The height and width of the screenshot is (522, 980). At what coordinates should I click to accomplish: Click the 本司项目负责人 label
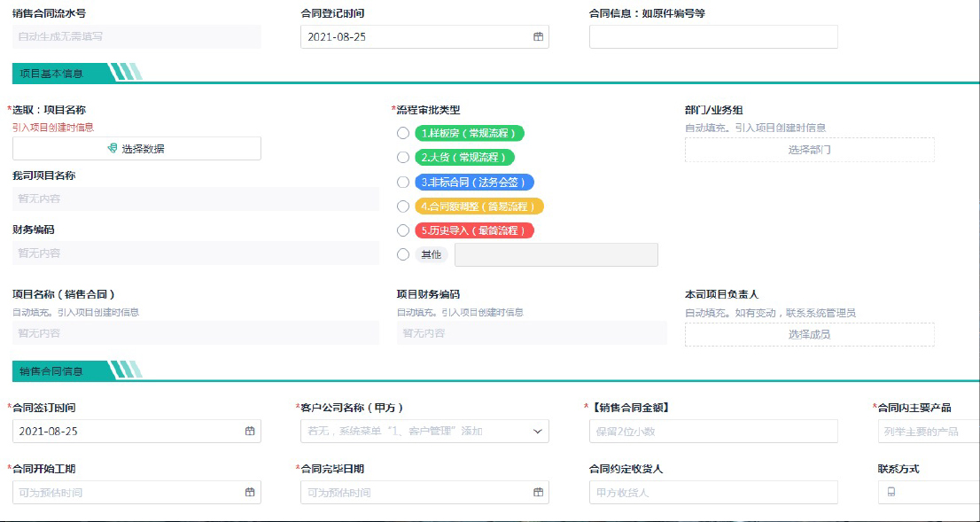pyautogui.click(x=722, y=294)
